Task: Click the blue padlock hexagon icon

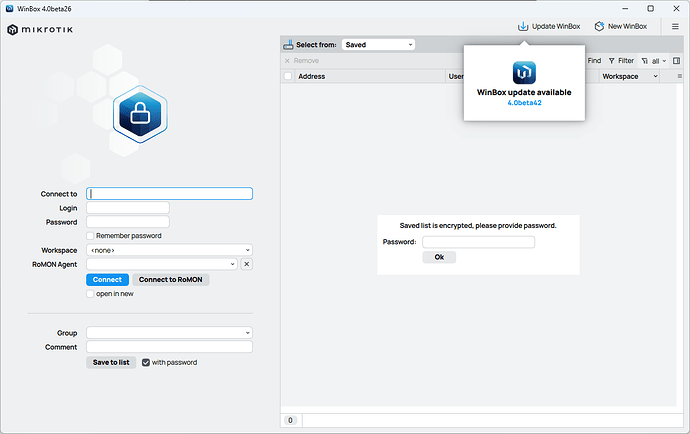Action: (x=140, y=114)
